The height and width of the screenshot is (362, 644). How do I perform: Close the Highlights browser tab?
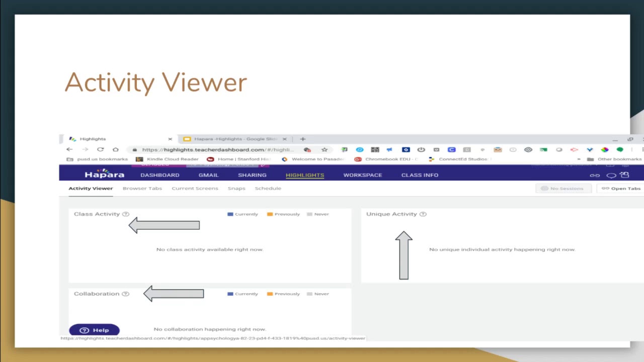(x=170, y=139)
